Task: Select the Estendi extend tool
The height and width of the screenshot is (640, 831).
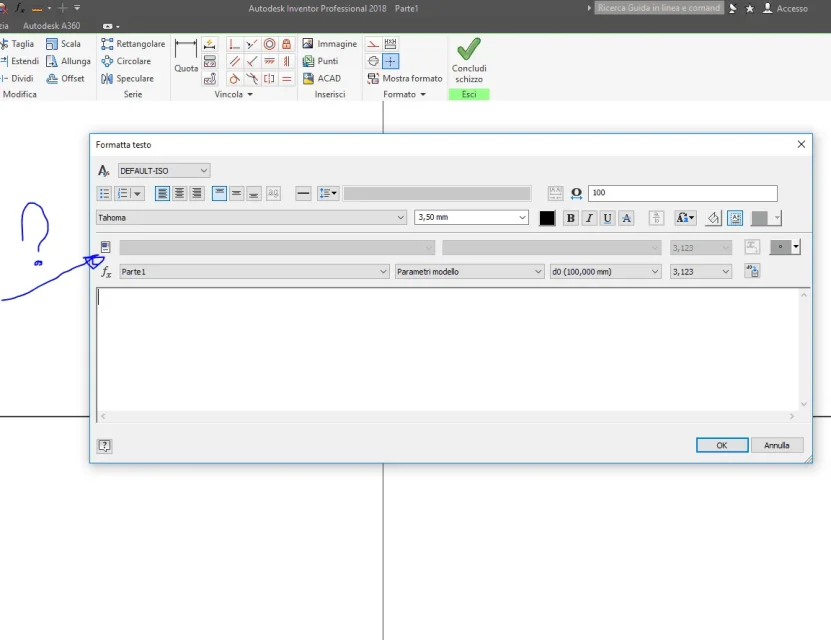Action: 20,61
